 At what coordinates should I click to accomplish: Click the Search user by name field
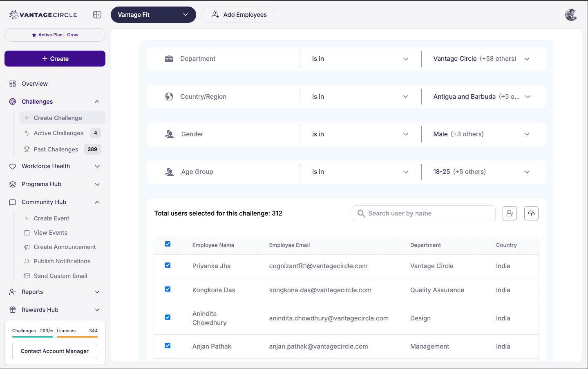(x=424, y=213)
